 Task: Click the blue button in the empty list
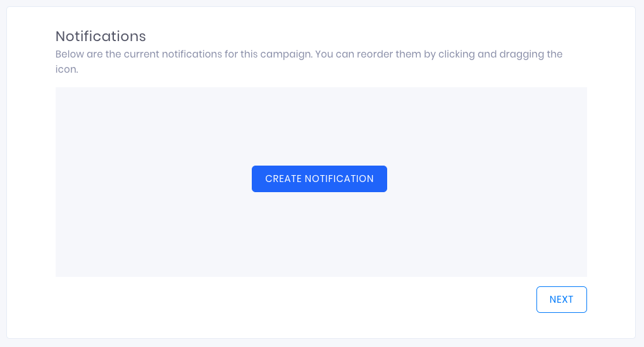click(319, 179)
